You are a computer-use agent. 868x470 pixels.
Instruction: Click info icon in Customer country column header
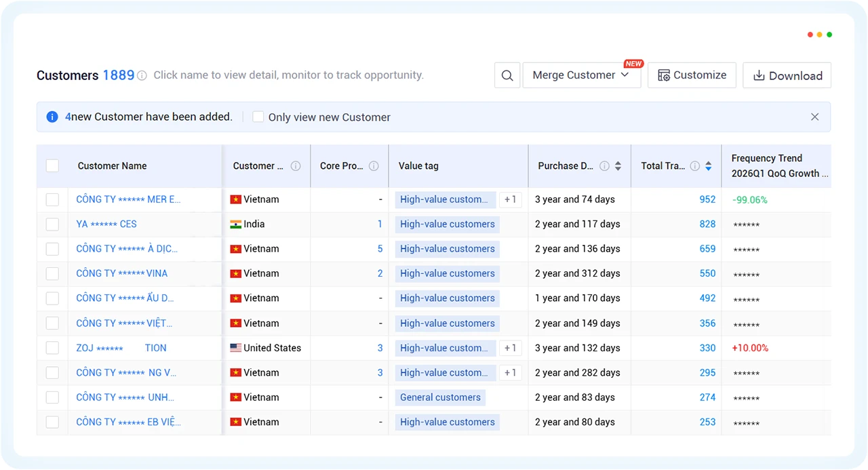point(296,165)
